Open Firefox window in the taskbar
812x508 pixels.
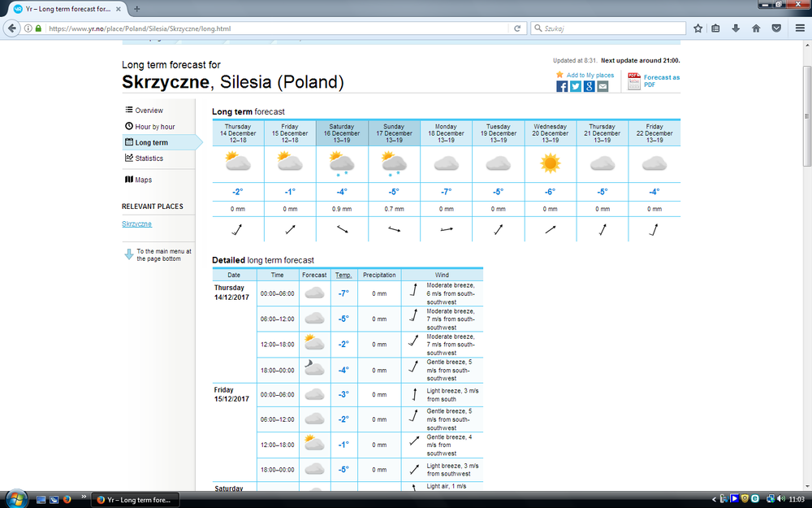tap(136, 500)
